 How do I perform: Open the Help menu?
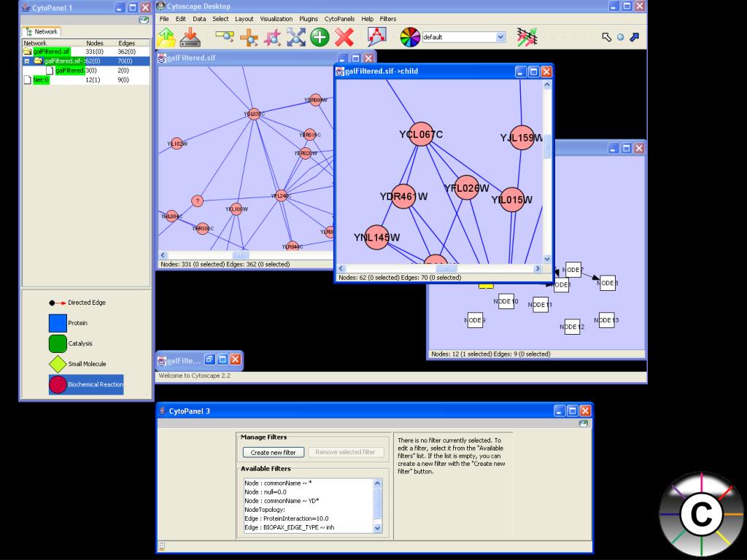click(x=368, y=19)
